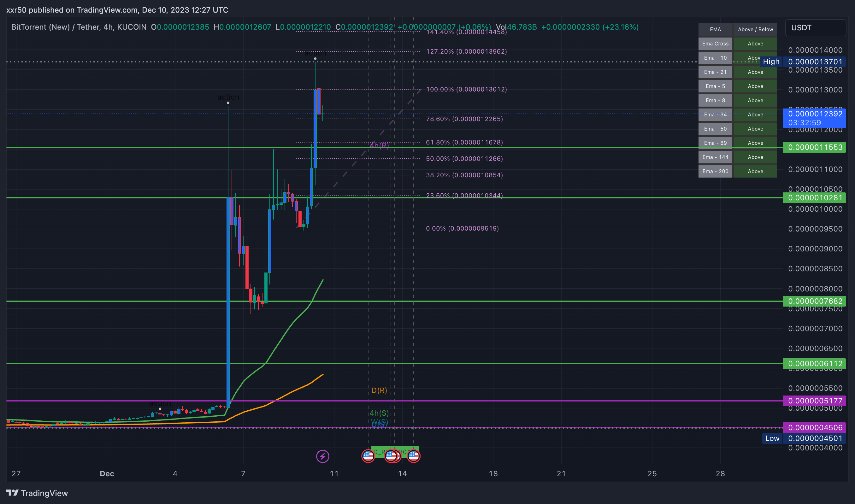The image size is (855, 504).
Task: Click the 38.20% Fibonacci level label
Action: point(464,175)
